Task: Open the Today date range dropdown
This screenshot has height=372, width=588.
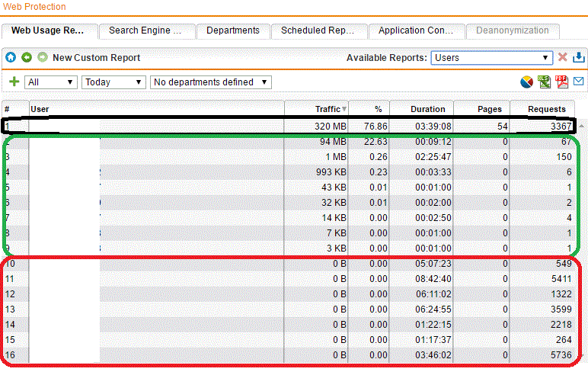Action: pos(113,82)
